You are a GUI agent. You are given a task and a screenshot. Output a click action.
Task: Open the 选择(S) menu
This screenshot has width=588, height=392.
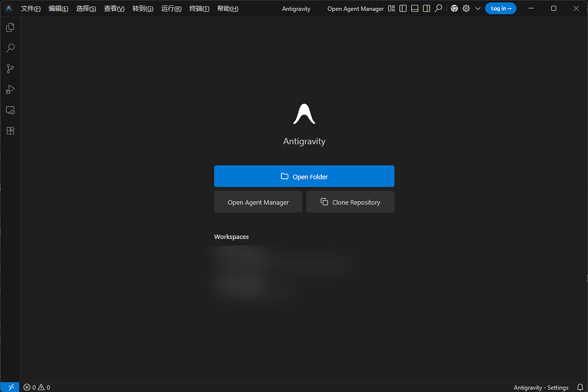coord(86,8)
